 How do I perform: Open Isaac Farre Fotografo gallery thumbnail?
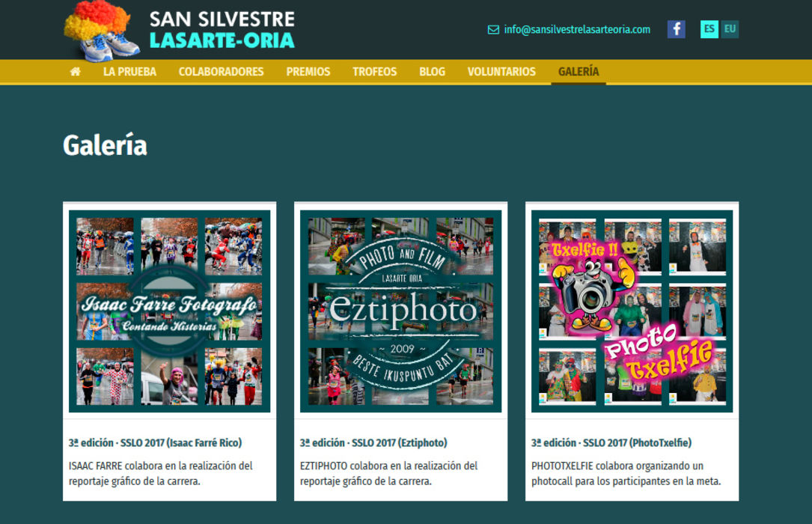click(x=169, y=311)
